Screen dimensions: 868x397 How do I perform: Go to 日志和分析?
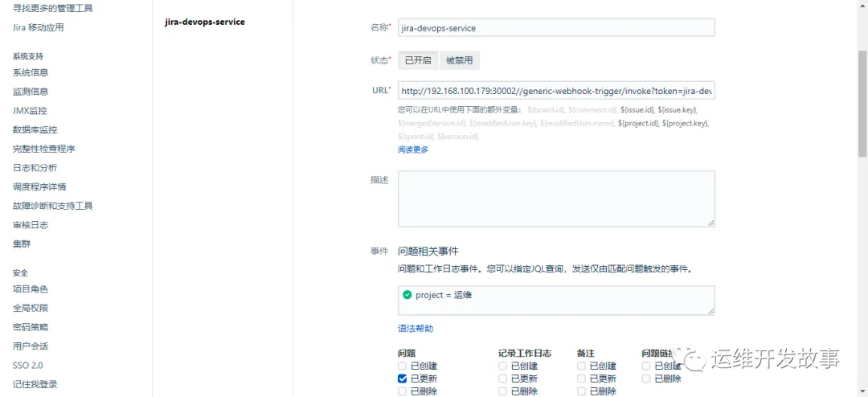point(35,168)
